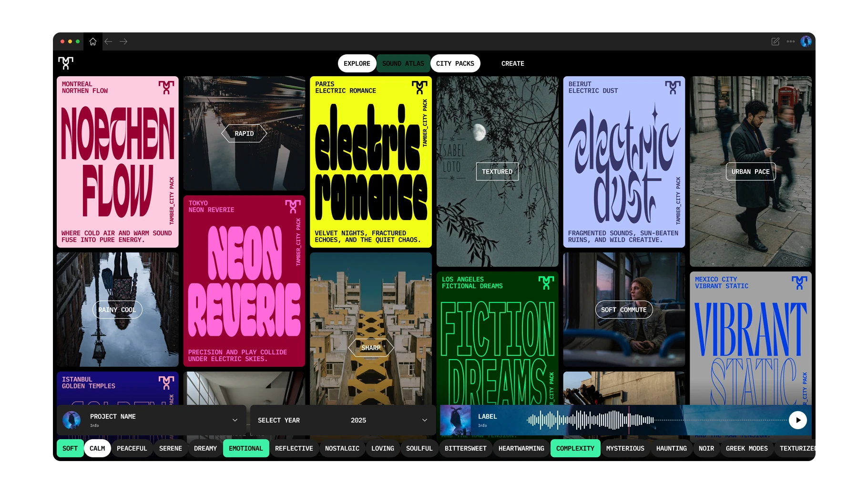Toggle the CALM mood filter
The height and width of the screenshot is (493, 868).
(x=97, y=448)
